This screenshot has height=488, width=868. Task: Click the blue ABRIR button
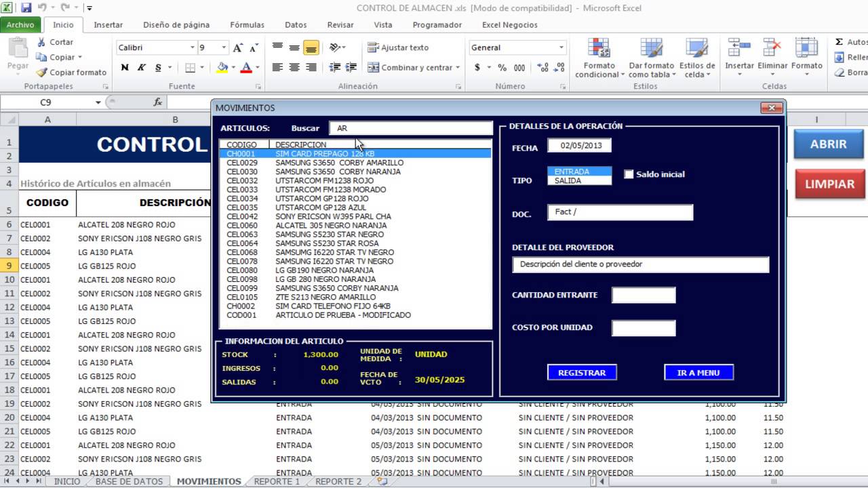click(828, 144)
